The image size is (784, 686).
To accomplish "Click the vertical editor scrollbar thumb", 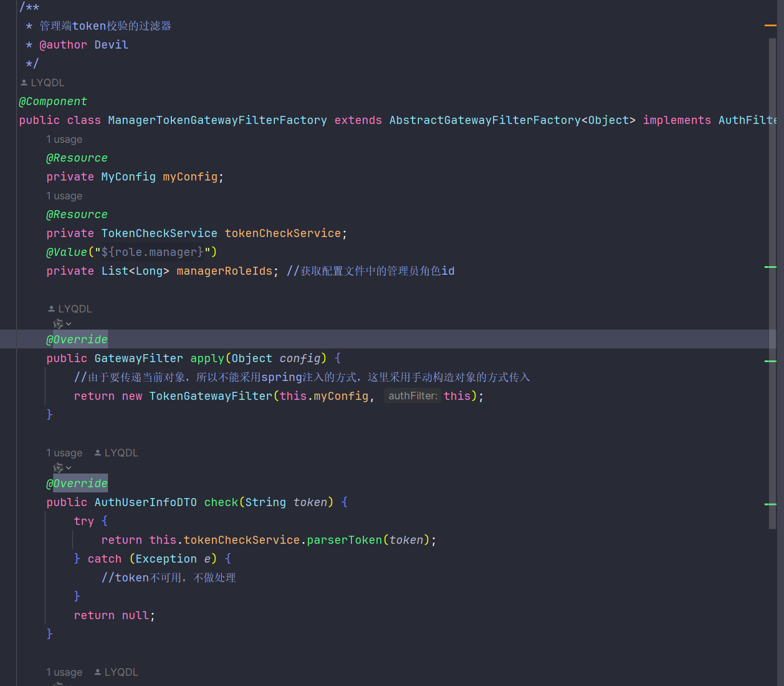I will (773, 284).
